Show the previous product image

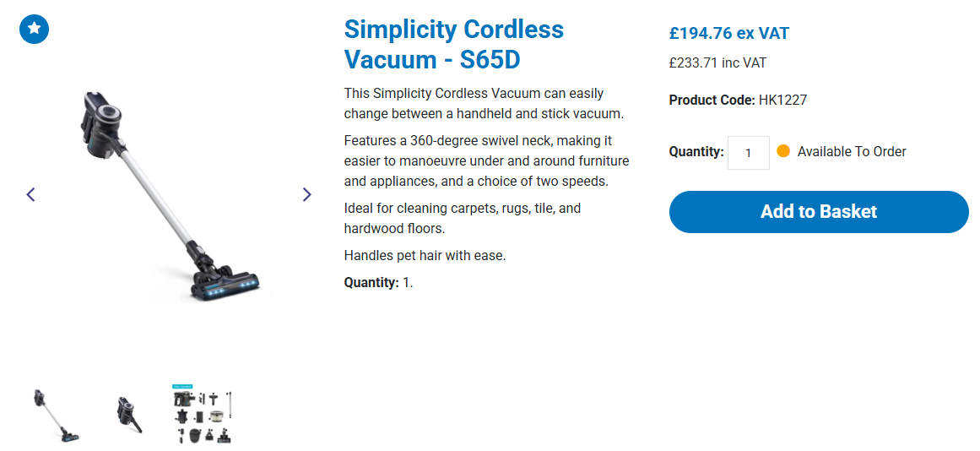click(x=30, y=194)
